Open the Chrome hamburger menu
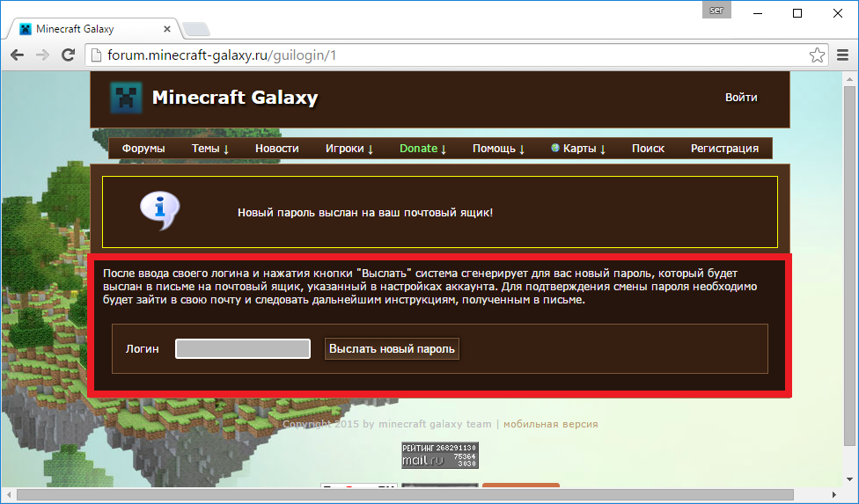 (841, 55)
